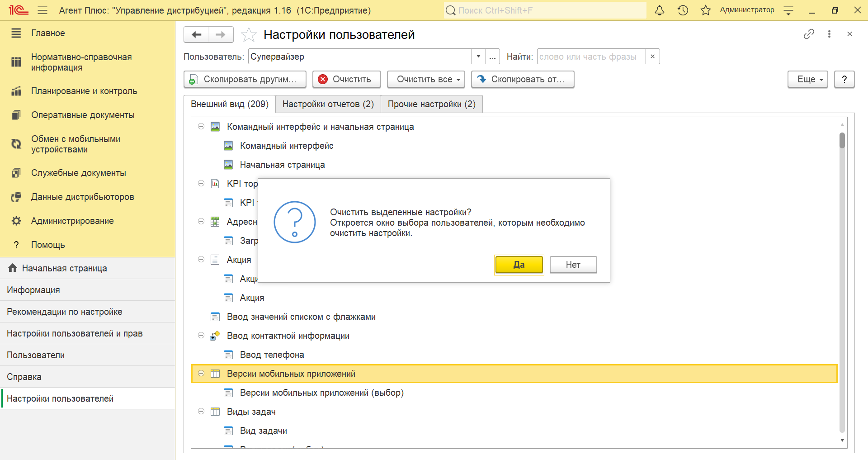The height and width of the screenshot is (460, 868).
Task: Click the home icon of Начальная страница
Action: click(13, 268)
